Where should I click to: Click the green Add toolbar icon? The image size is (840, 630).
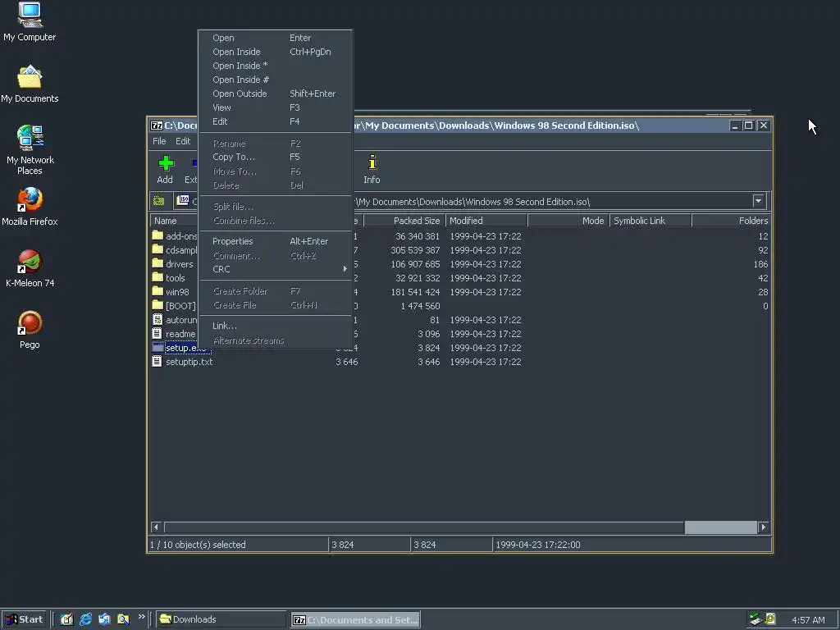tap(166, 163)
